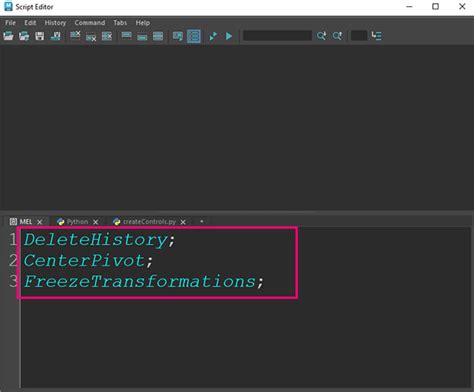Click the Execute All icon
This screenshot has width=474, height=392.
[213, 36]
